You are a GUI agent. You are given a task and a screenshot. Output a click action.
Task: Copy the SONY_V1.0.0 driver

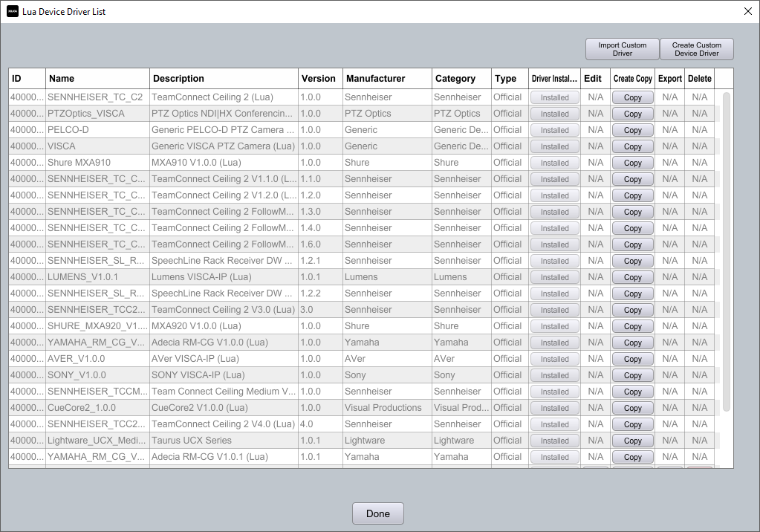click(632, 375)
